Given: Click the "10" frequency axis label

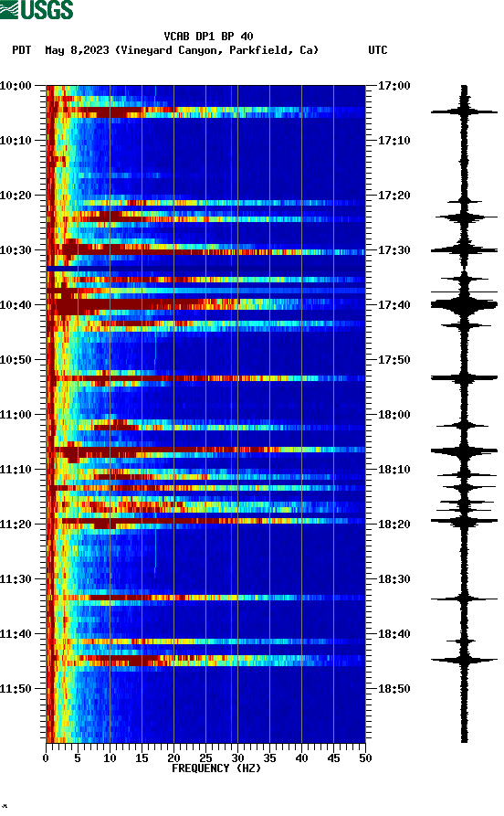Looking at the screenshot, I should click(110, 758).
